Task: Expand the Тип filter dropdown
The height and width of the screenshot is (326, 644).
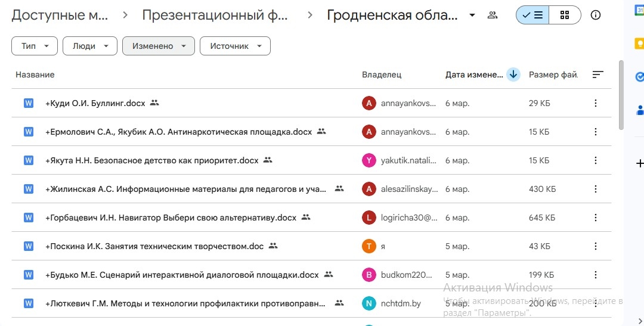Action: coord(35,46)
